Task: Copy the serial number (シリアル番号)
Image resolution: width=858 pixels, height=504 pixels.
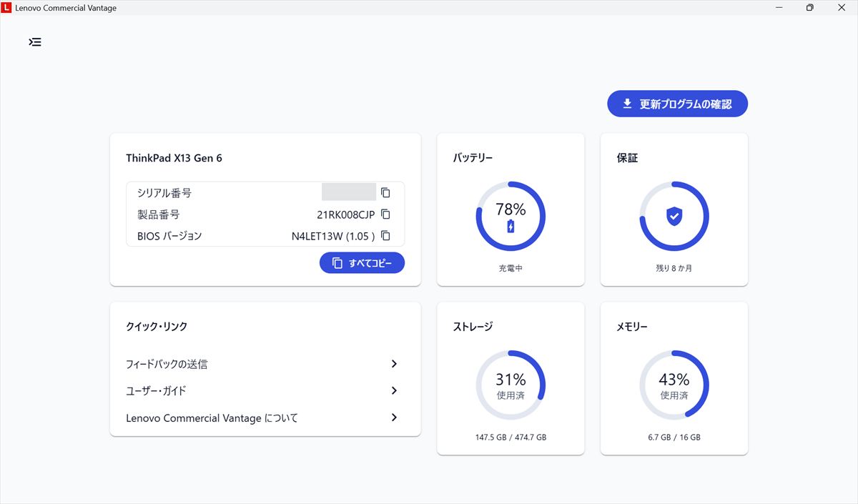Action: 385,192
